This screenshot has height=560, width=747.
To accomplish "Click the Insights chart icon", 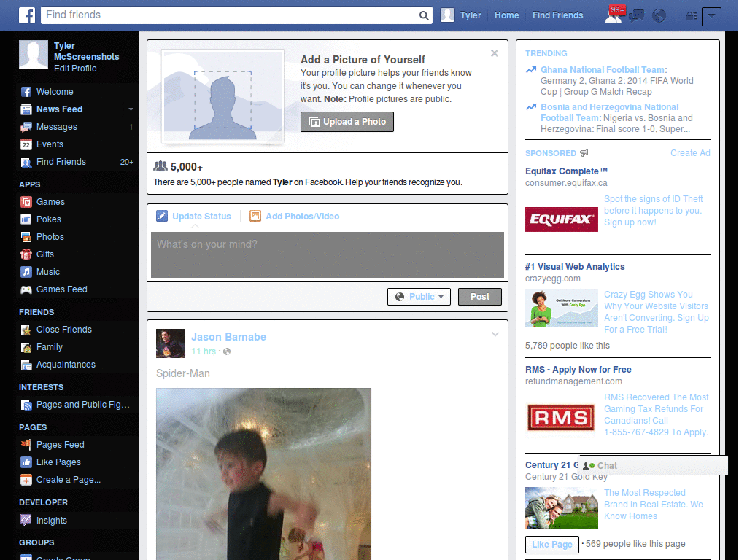I will coord(26,520).
